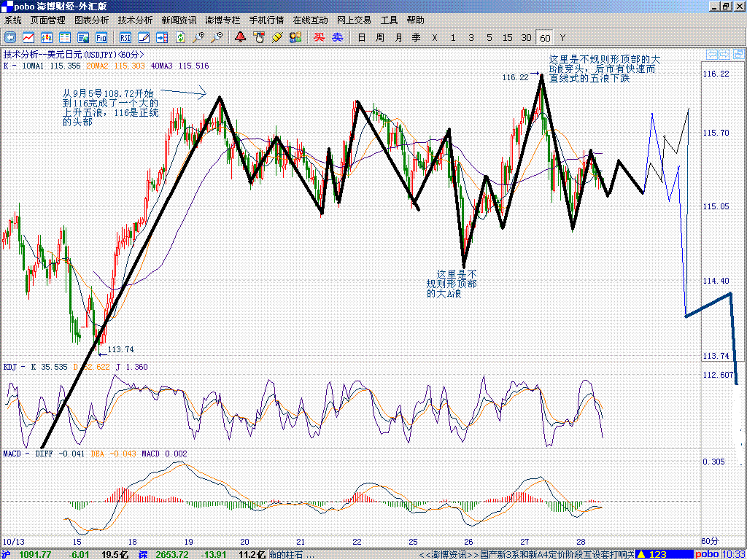Click the green refresh toolbar icon

180,37
